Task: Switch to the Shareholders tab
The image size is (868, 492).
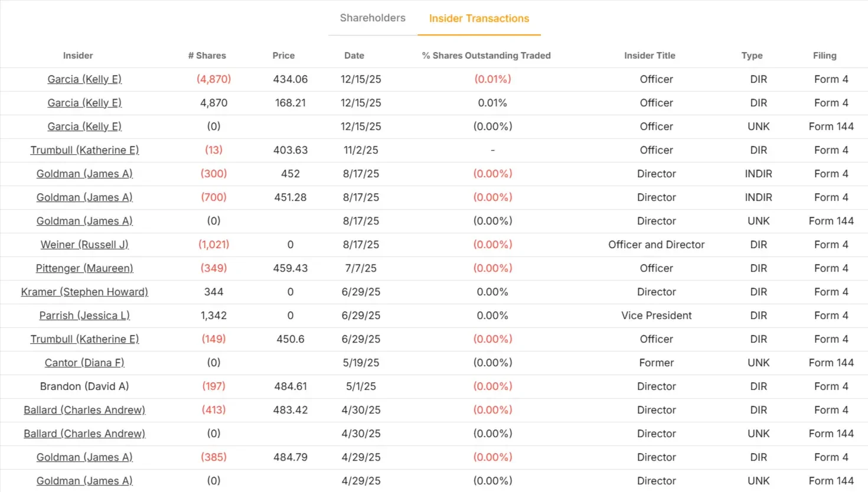Action: [373, 18]
